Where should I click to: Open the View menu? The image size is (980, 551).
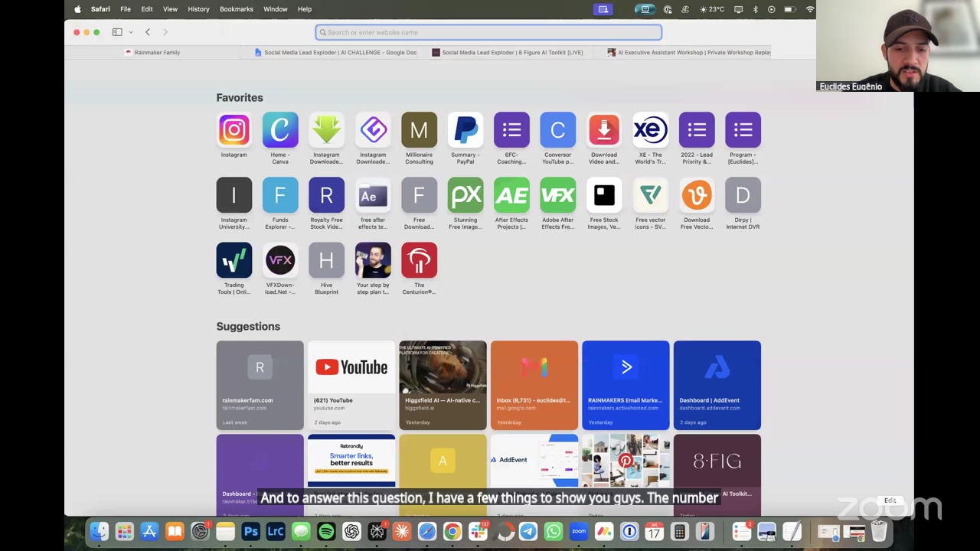[170, 9]
